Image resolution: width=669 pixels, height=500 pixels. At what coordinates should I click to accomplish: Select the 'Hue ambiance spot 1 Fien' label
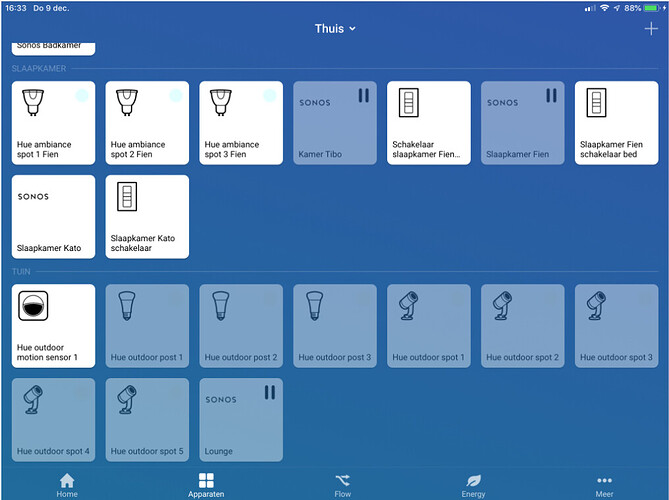pyautogui.click(x=44, y=149)
